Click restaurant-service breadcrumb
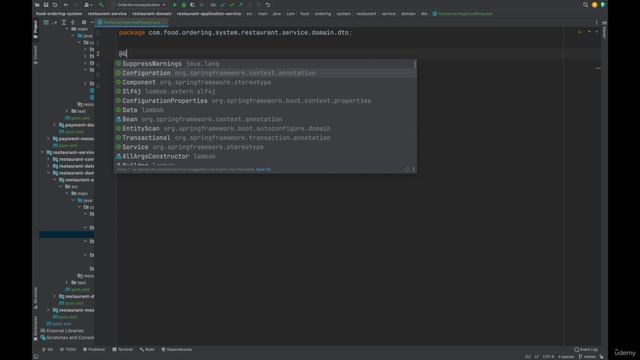640x360 pixels. tap(107, 13)
